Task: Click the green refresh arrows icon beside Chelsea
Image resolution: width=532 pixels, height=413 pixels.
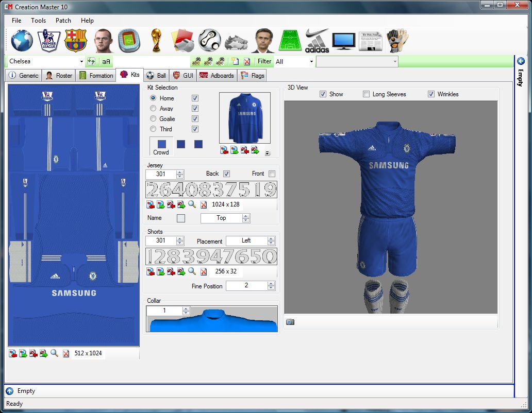Action: [x=91, y=61]
